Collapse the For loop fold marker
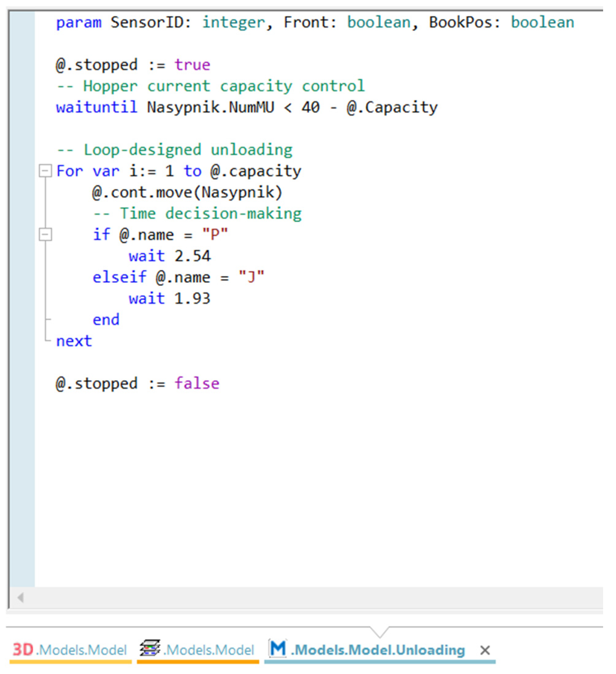616x674 pixels. tap(45, 171)
